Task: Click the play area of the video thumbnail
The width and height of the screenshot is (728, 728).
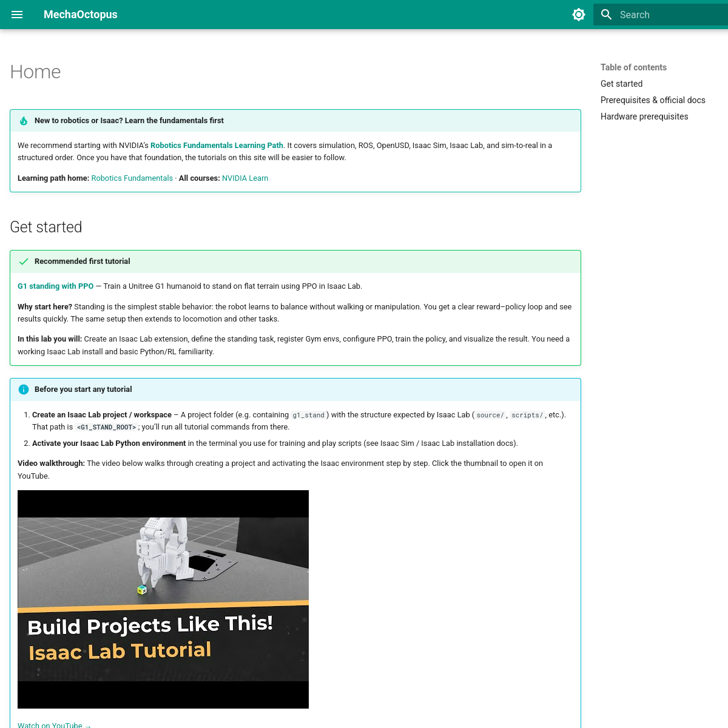Action: 163,599
